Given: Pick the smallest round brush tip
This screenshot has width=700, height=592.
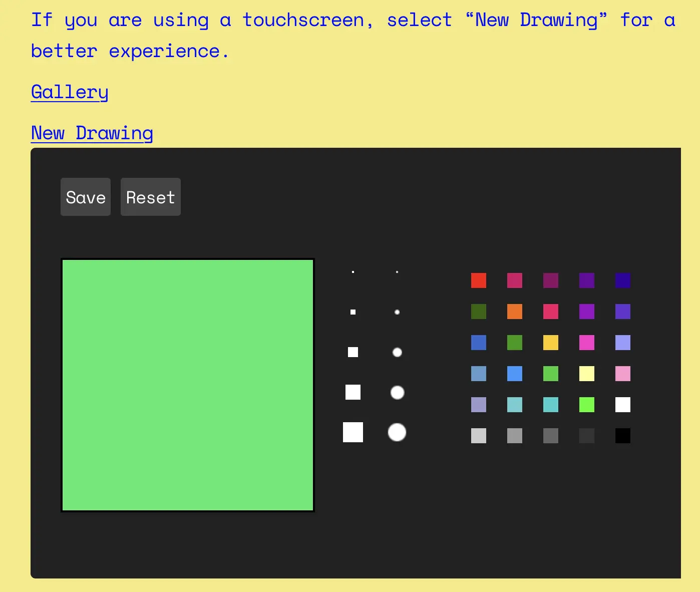Looking at the screenshot, I should pyautogui.click(x=397, y=272).
